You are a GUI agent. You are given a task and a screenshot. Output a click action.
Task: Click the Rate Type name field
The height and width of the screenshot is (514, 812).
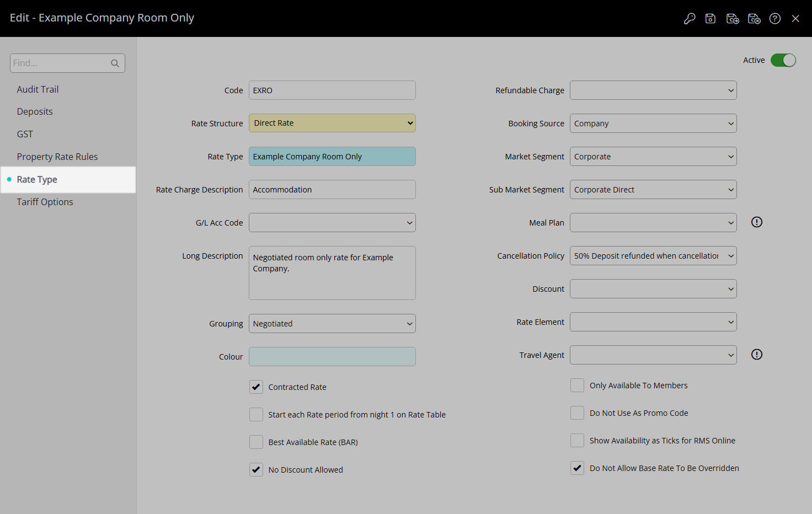(332, 156)
